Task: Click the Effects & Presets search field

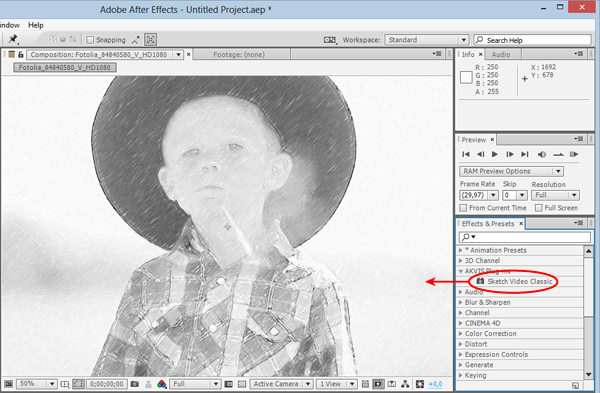Action: point(525,237)
